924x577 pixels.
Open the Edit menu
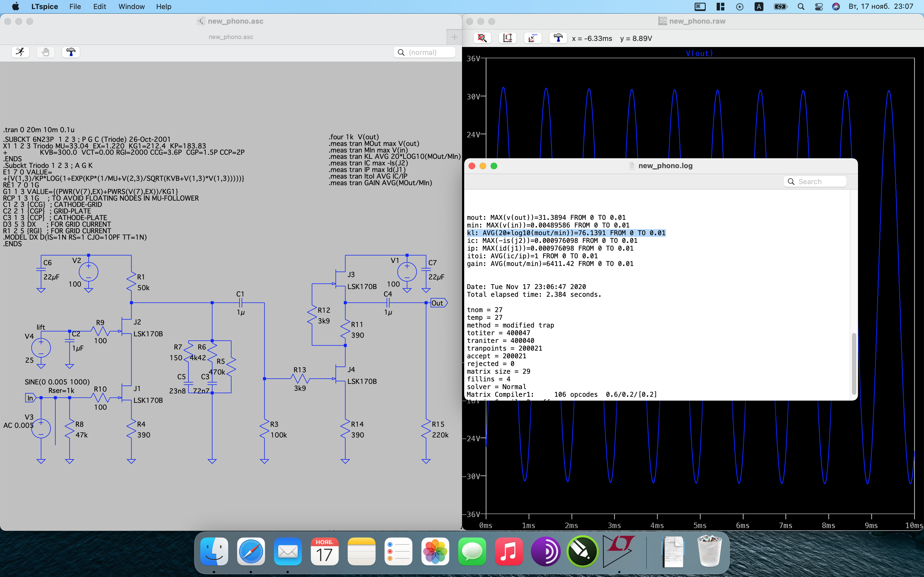(99, 7)
